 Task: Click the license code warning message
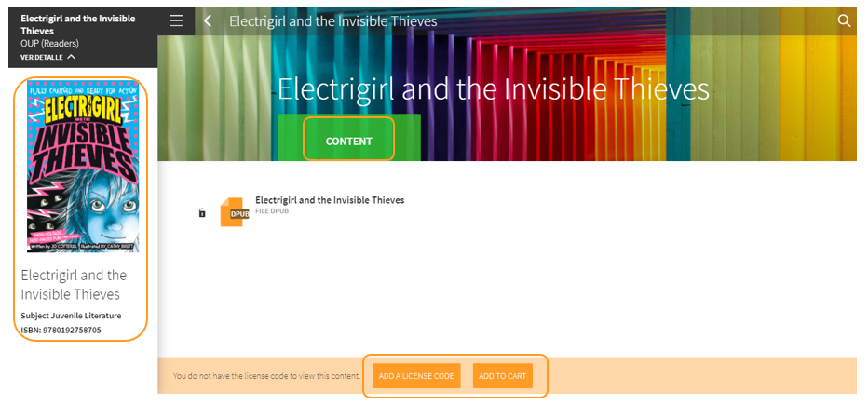[266, 376]
